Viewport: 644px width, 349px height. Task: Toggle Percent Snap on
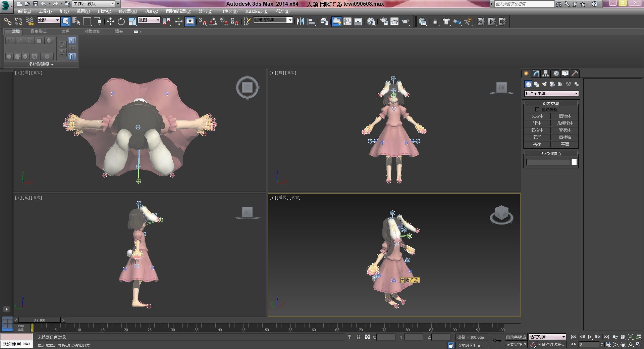pos(224,21)
